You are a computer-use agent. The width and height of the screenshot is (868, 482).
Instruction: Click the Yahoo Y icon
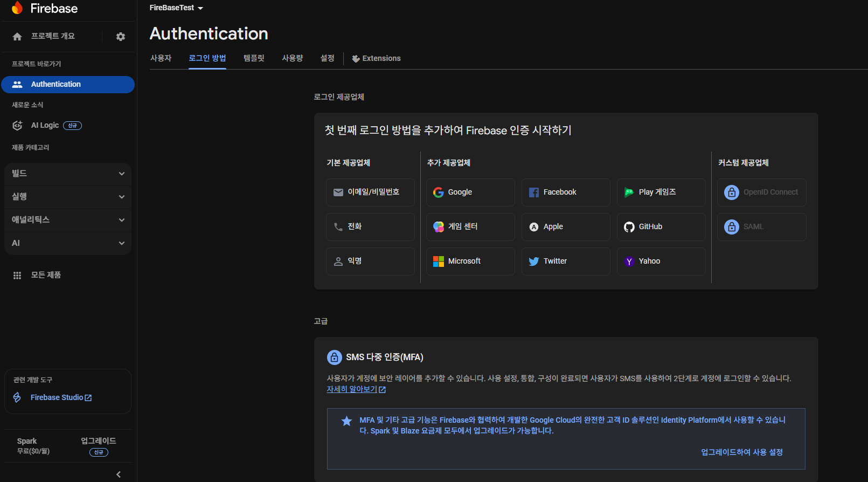pos(629,261)
